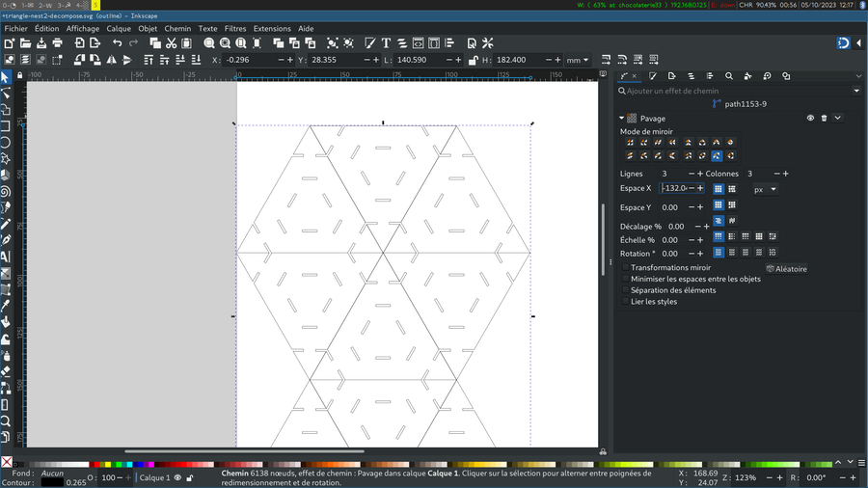Click the Cut scissors icon

point(171,43)
